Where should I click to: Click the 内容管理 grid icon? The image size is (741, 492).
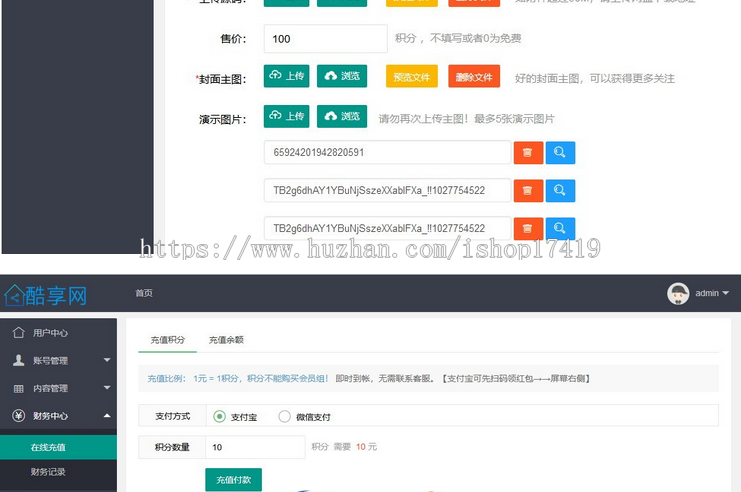[x=18, y=388]
